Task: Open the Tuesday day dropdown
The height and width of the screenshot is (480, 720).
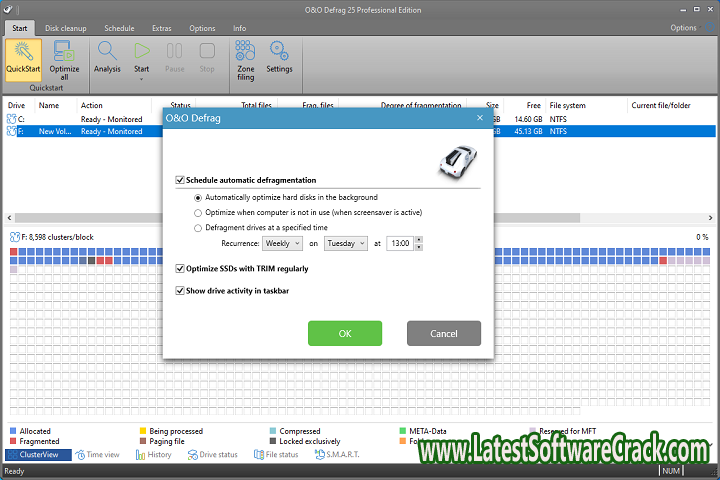Action: pyautogui.click(x=345, y=243)
